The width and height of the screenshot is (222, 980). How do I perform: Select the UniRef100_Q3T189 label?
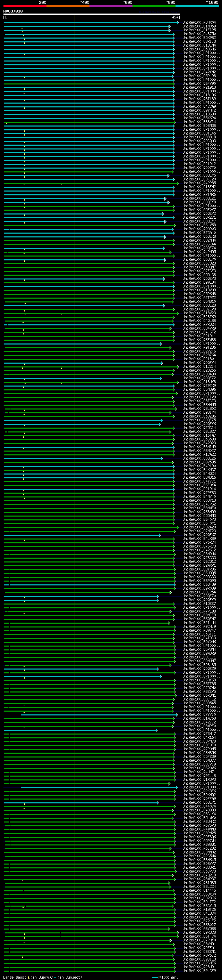click(199, 99)
